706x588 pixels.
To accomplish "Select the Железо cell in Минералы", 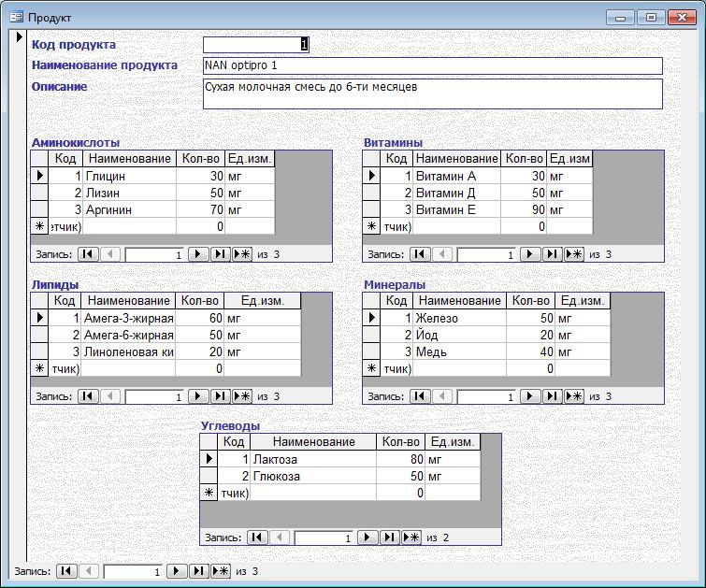I will pos(458,318).
